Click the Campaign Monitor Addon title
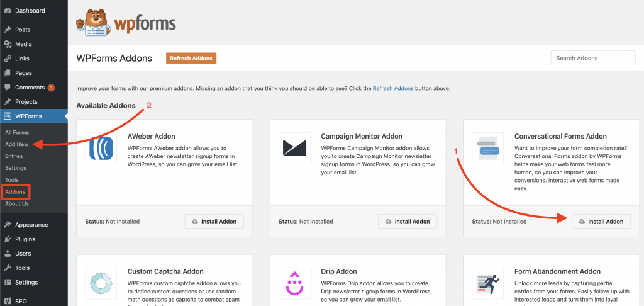 click(x=362, y=136)
